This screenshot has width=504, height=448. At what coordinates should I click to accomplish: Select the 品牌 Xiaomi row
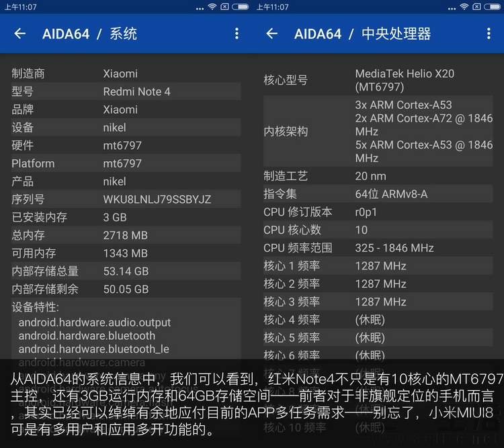[x=126, y=109]
